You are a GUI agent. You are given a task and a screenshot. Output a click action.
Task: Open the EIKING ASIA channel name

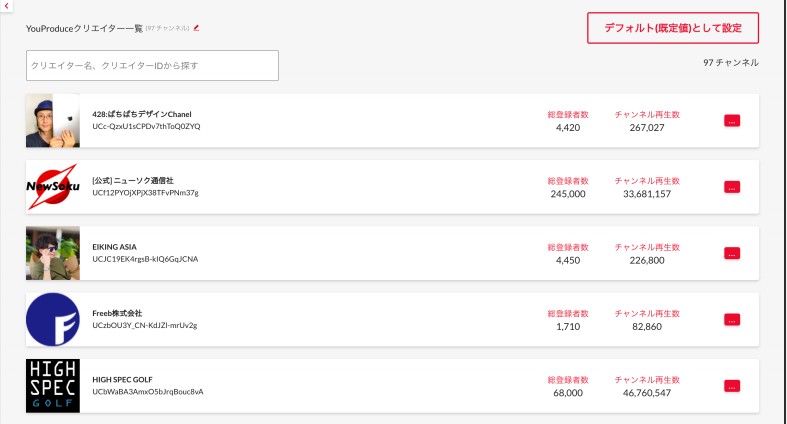[x=114, y=247]
